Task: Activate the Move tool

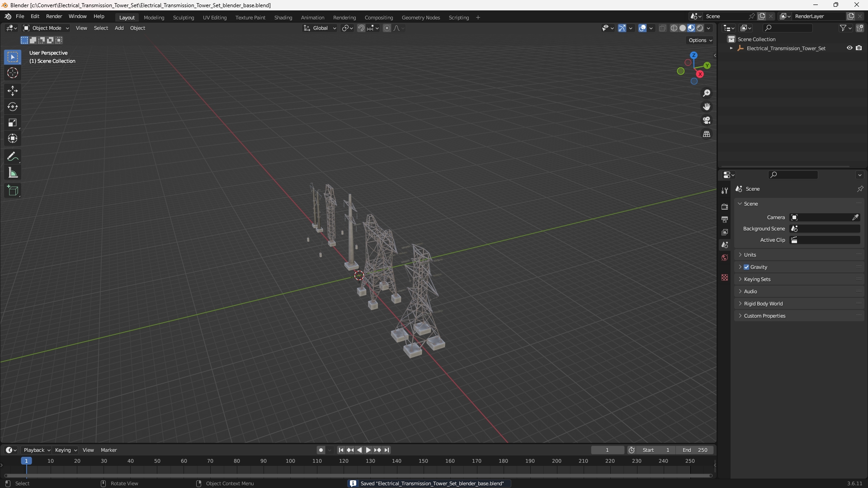Action: [x=13, y=91]
